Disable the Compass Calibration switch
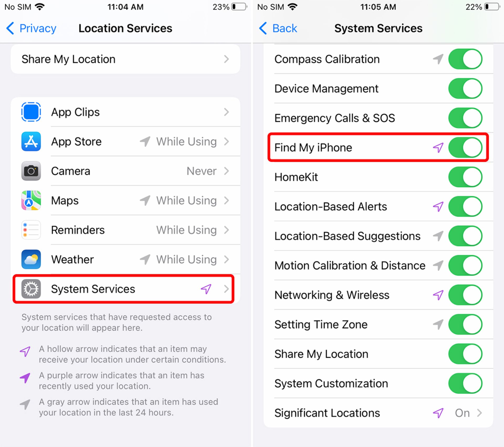Screen dimensions: 504x447 [x=465, y=59]
